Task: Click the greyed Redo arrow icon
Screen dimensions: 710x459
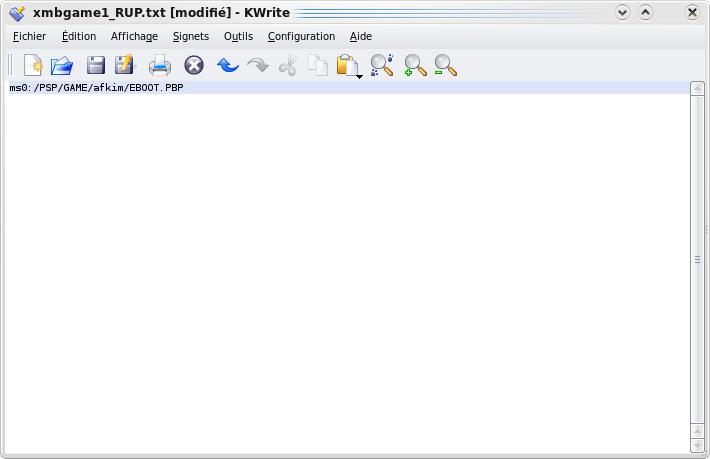Action: click(x=258, y=65)
